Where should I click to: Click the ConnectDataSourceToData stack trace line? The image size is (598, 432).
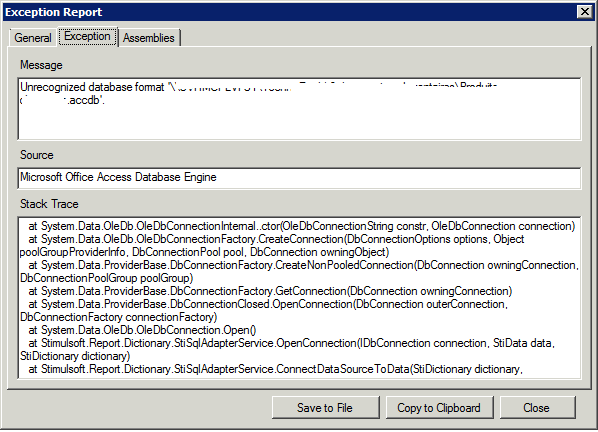(x=275, y=369)
